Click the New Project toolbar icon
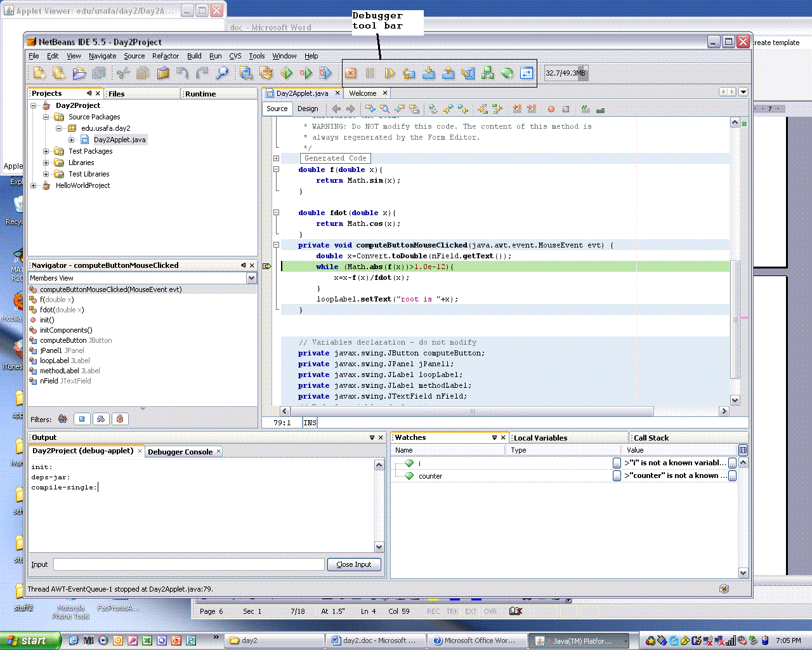 tap(58, 73)
